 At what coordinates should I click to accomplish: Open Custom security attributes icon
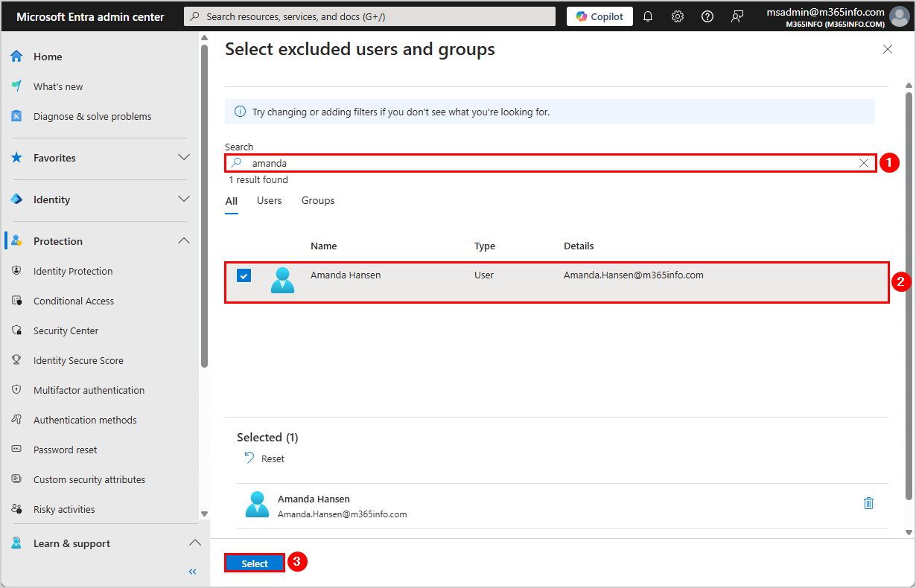[16, 479]
